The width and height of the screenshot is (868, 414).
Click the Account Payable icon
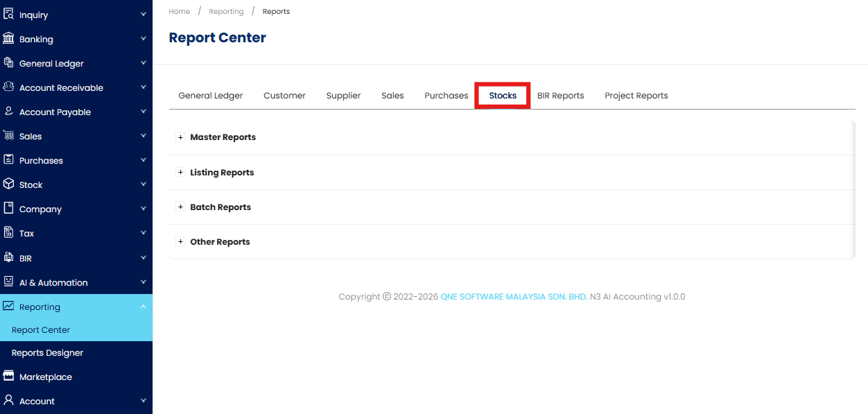(8, 111)
